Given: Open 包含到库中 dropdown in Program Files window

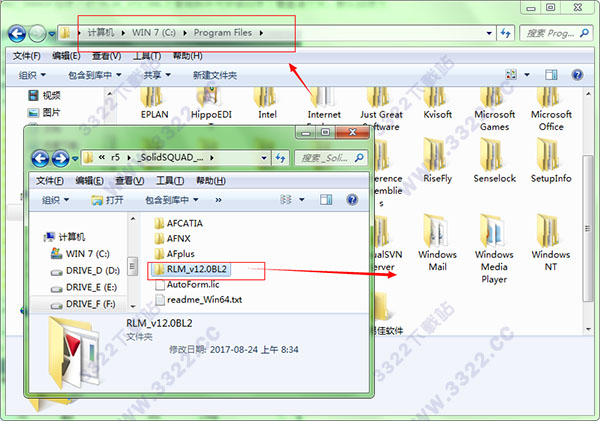Looking at the screenshot, I should pos(95,75).
